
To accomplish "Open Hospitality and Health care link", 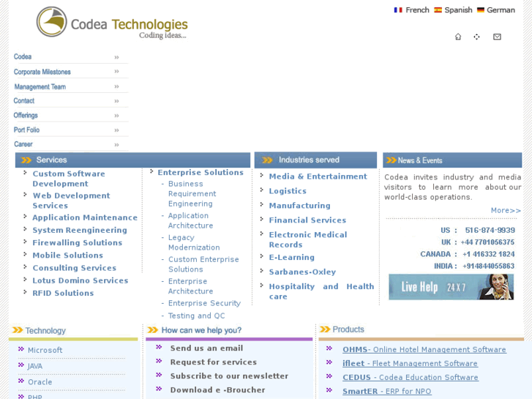I will click(321, 291).
